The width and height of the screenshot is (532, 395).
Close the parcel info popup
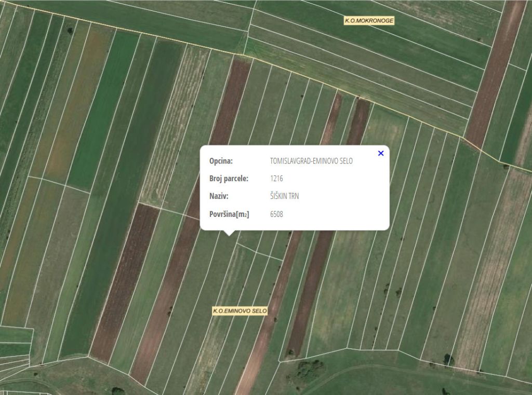381,153
